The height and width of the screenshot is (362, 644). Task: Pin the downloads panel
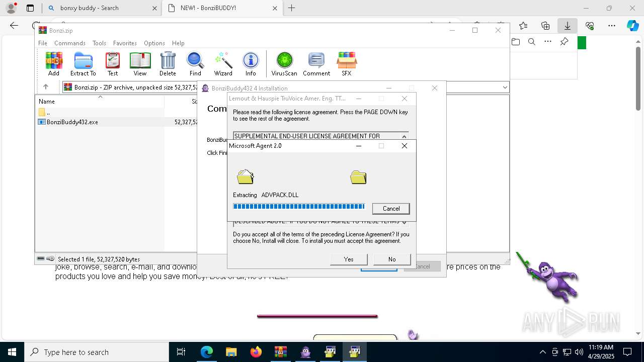[564, 42]
